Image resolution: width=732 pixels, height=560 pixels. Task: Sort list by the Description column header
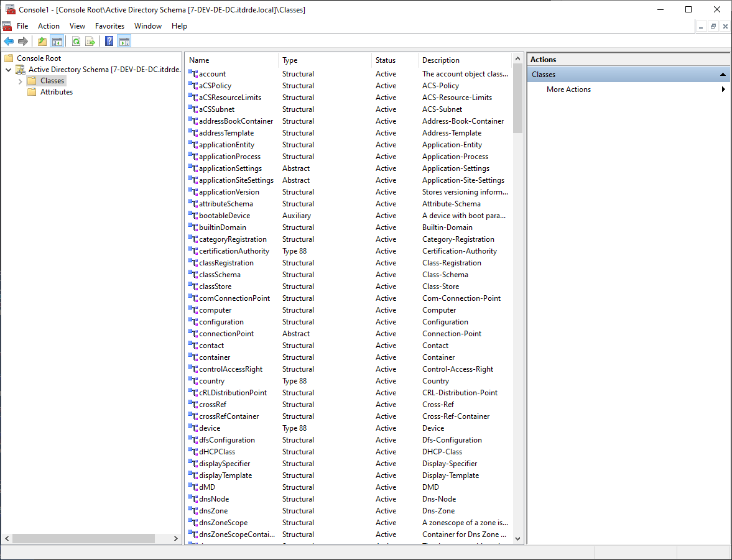coord(465,60)
